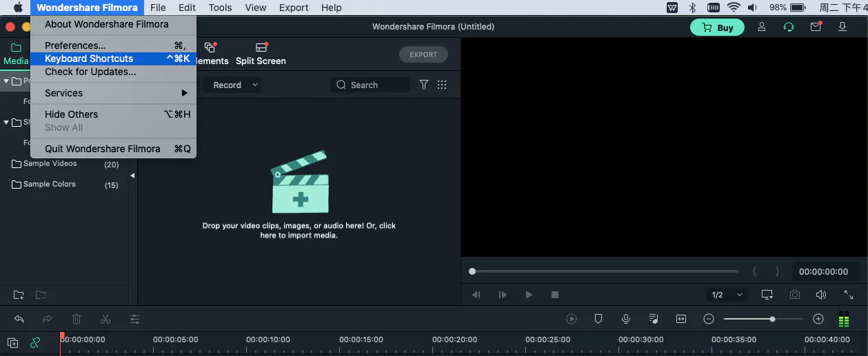Click the fullscreen expand arrows icon
Screen dimensions: 868x356
(x=849, y=295)
